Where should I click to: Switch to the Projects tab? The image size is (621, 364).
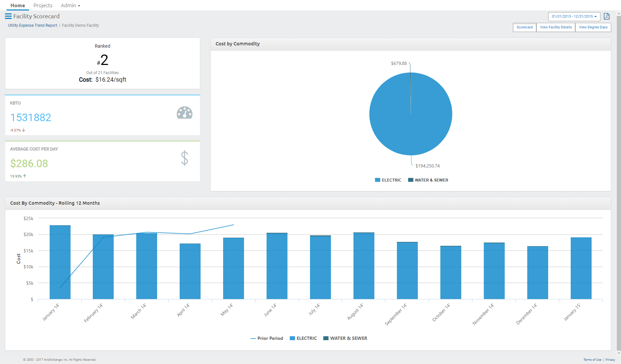[43, 6]
